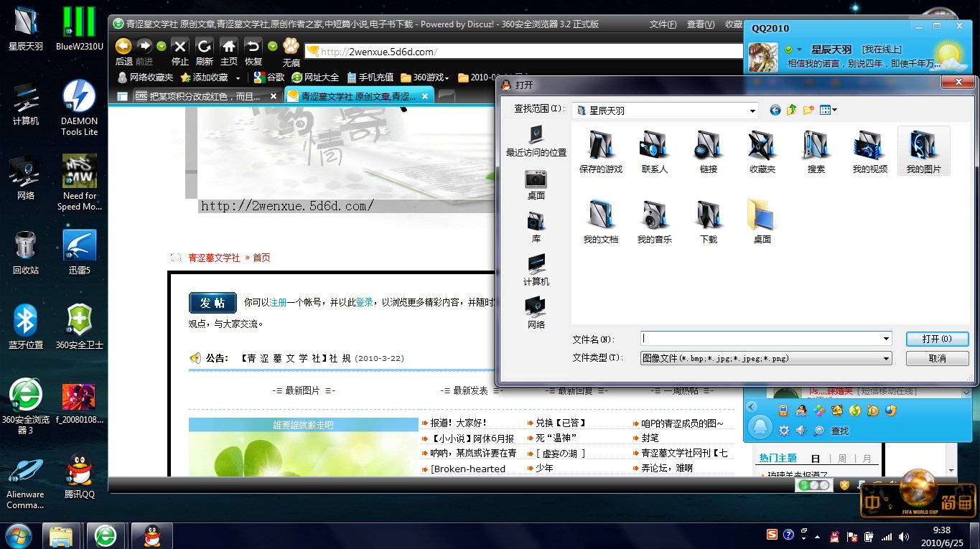
Task: Go up one level in open dialog
Action: pos(791,111)
